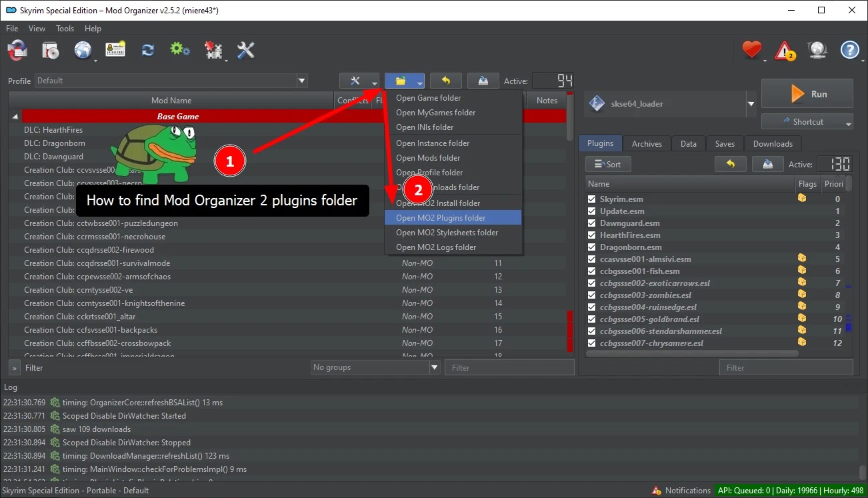868x498 pixels.
Task: Switch to the Downloads tab
Action: tap(773, 144)
